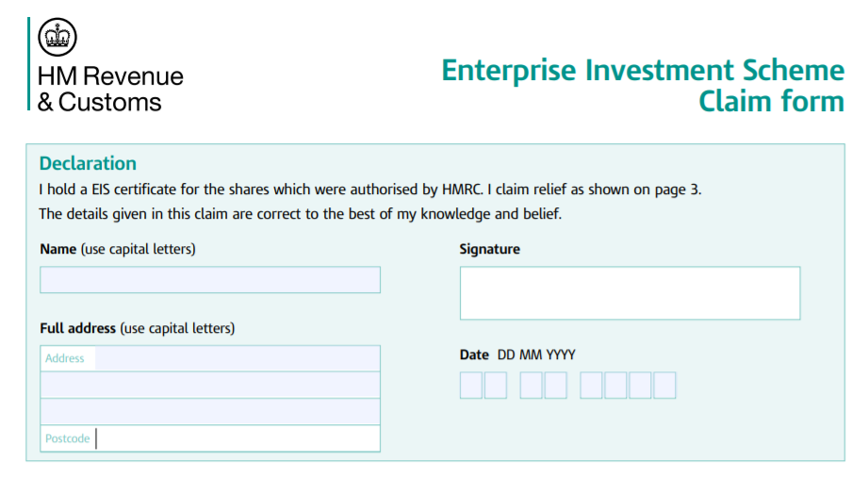This screenshot has width=868, height=479.
Task: Select the first Address line field
Action: pos(236,358)
